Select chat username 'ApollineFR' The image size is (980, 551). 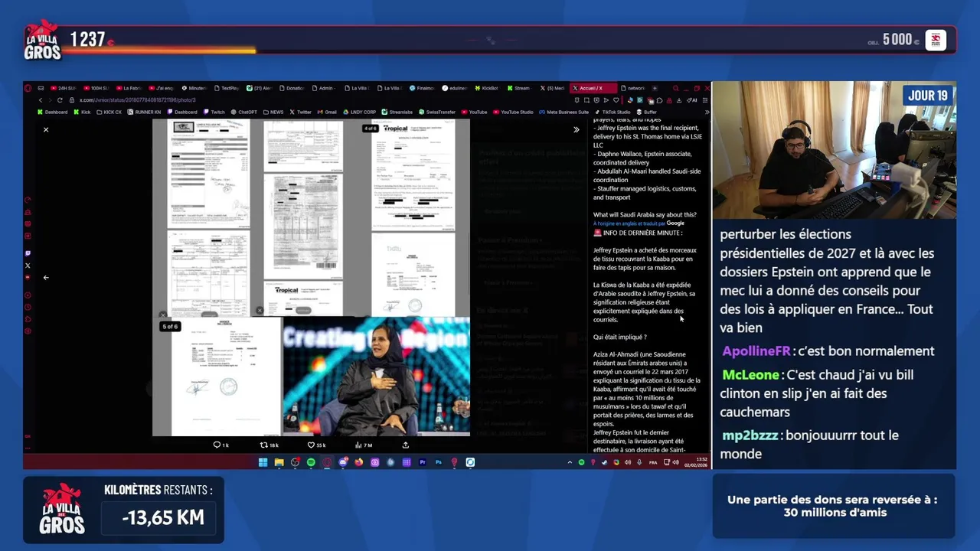coord(756,351)
